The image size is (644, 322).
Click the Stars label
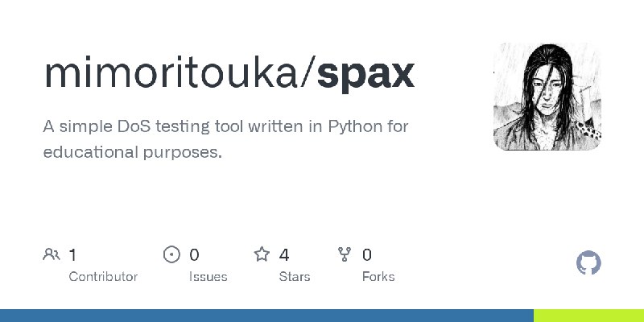[x=295, y=277]
